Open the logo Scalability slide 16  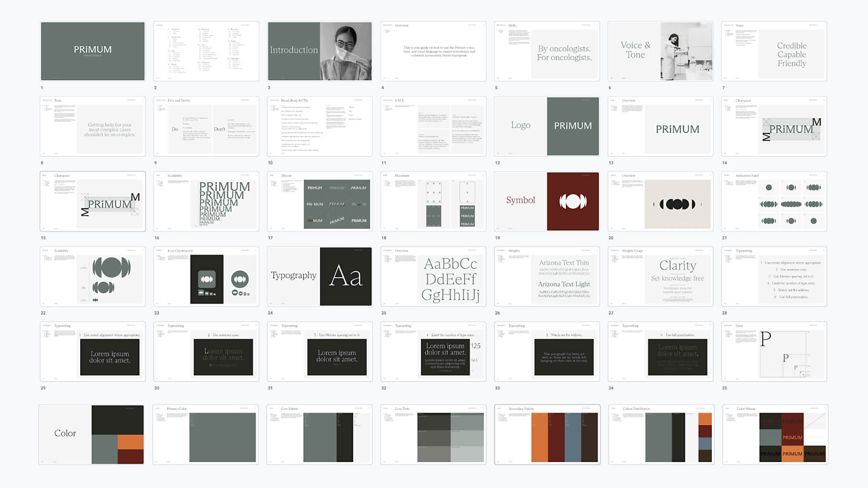(x=206, y=201)
